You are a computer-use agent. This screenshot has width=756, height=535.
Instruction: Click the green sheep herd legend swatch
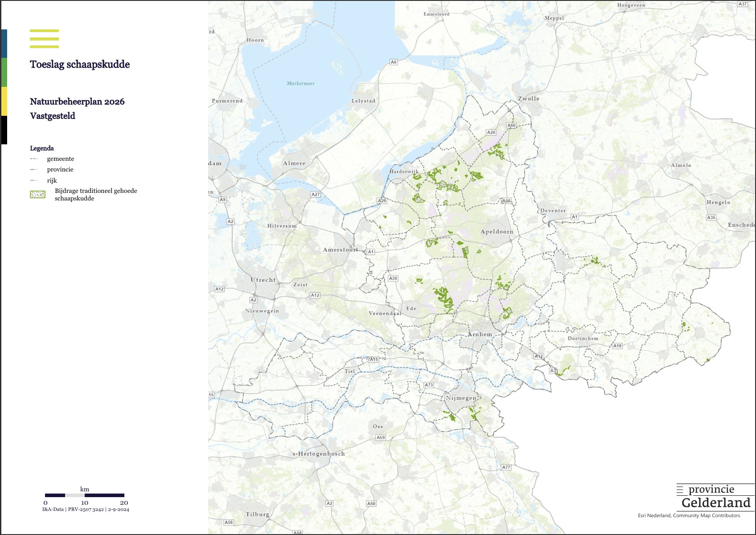coord(38,195)
